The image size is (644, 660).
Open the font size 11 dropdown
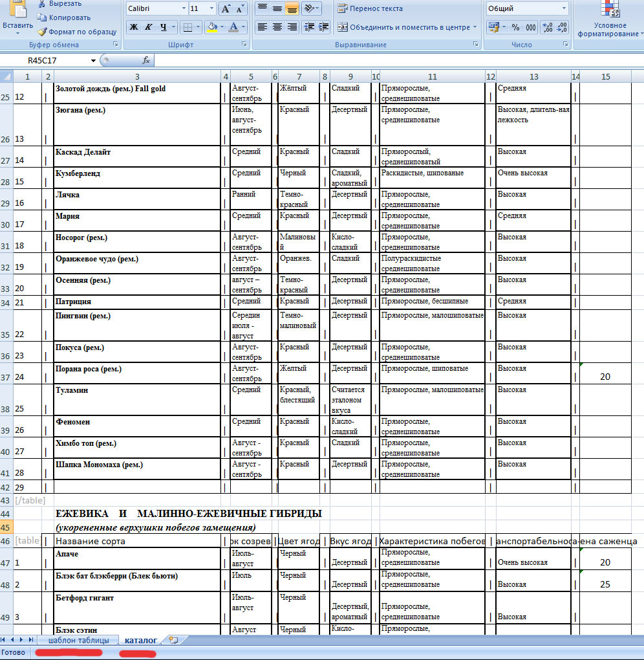tap(211, 8)
